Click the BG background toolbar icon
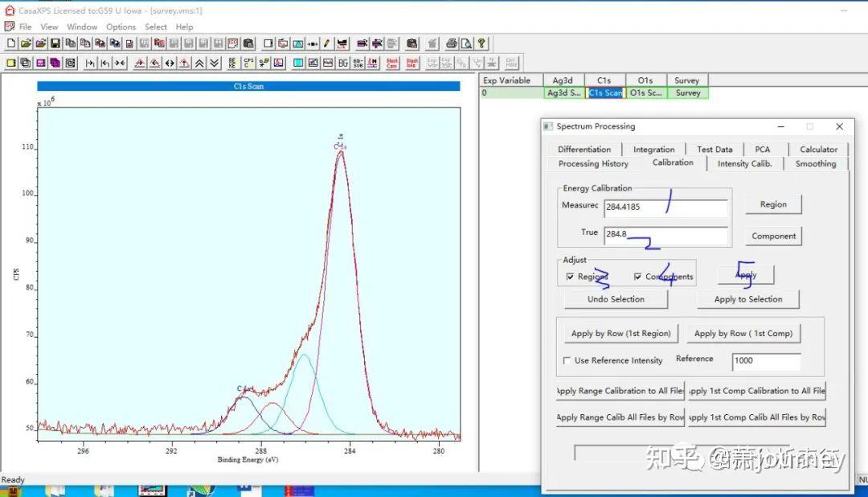This screenshot has height=497, width=868. coord(343,63)
